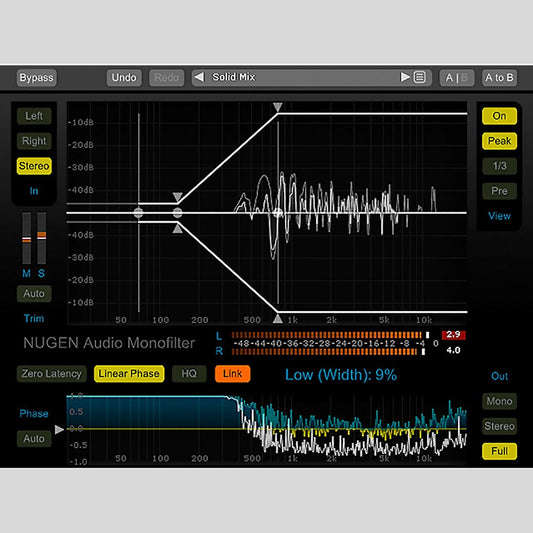The height and width of the screenshot is (533, 533).
Task: Click the M trim meter slider
Action: click(x=27, y=238)
